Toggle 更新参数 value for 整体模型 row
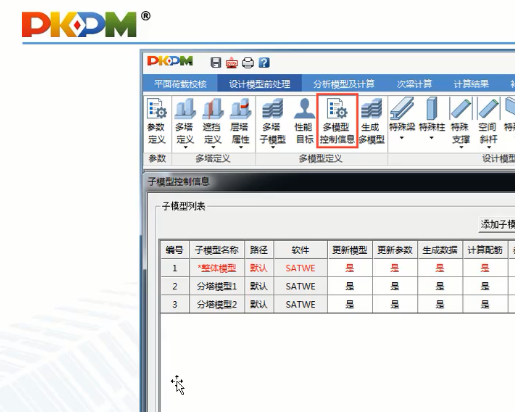The width and height of the screenshot is (515, 412). [x=395, y=268]
